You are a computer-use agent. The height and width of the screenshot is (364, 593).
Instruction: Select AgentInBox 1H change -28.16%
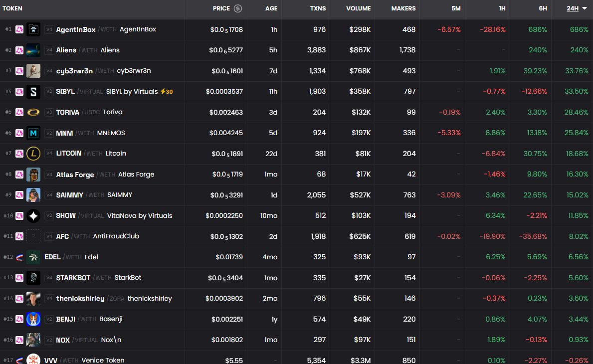(492, 29)
